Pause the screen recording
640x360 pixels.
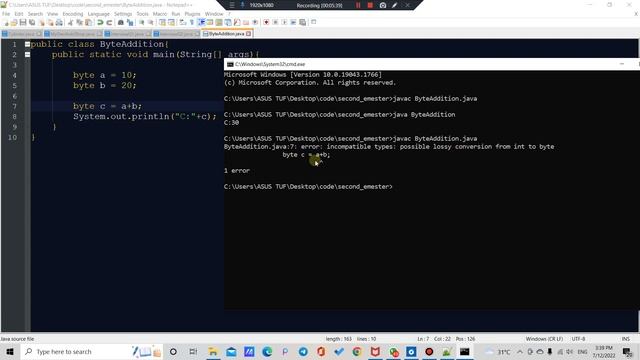[x=358, y=5]
